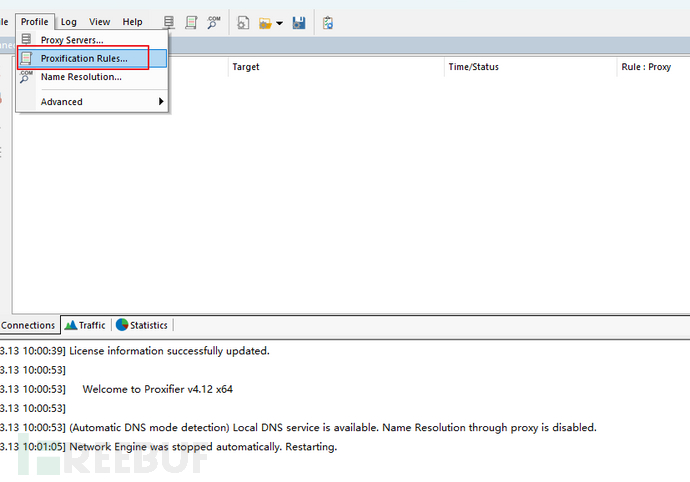Open the View menu
This screenshot has height=482, width=690.
click(x=99, y=22)
